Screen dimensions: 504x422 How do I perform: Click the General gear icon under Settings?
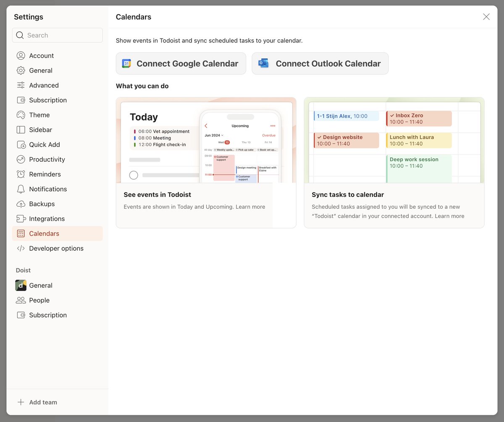(21, 71)
